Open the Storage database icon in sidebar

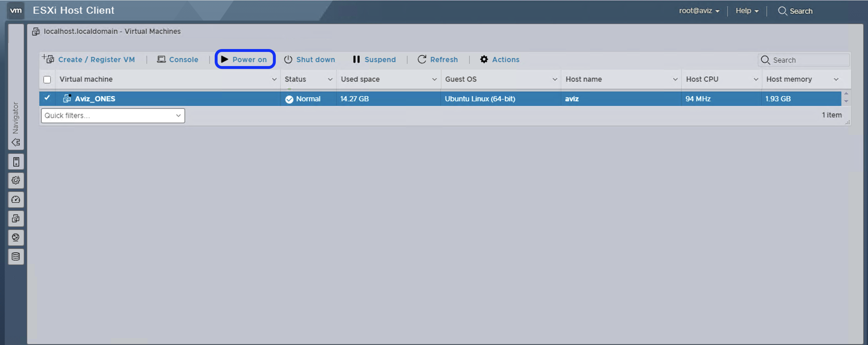tap(16, 257)
